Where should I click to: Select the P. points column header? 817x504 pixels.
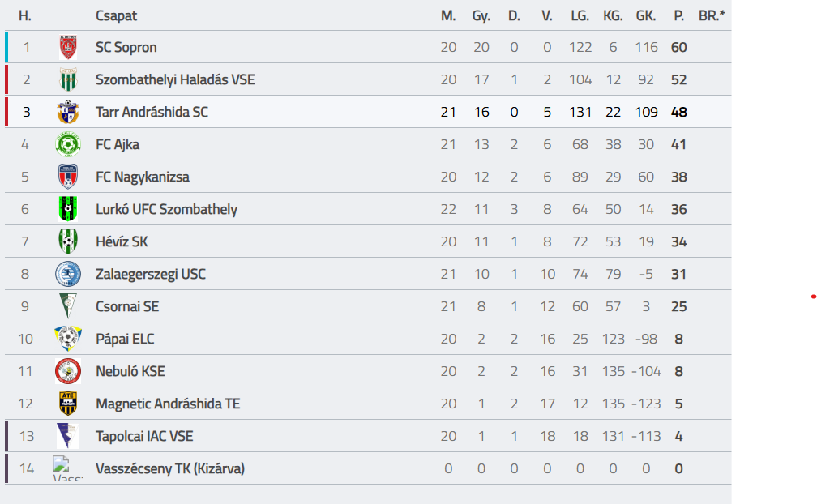(x=678, y=15)
